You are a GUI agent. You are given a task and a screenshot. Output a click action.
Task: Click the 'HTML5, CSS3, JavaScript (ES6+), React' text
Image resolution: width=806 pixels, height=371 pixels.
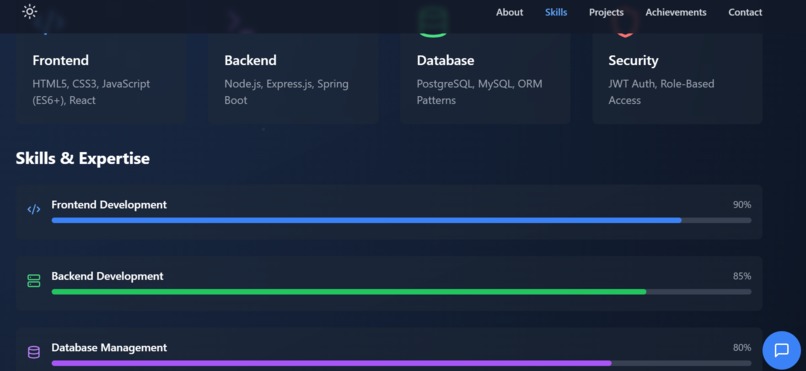91,92
